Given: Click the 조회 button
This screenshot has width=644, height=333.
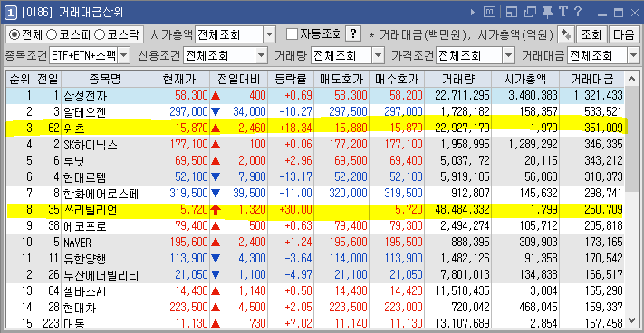Looking at the screenshot, I should coord(591,34).
